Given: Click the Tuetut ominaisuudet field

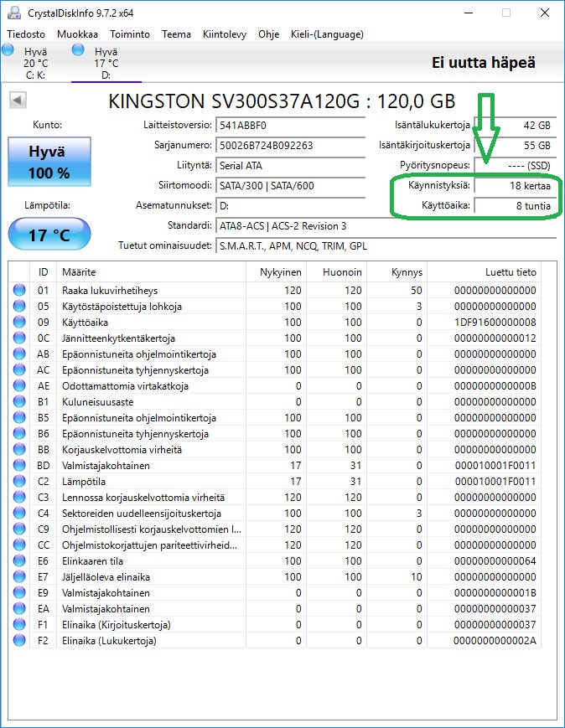Looking at the screenshot, I should 386,246.
